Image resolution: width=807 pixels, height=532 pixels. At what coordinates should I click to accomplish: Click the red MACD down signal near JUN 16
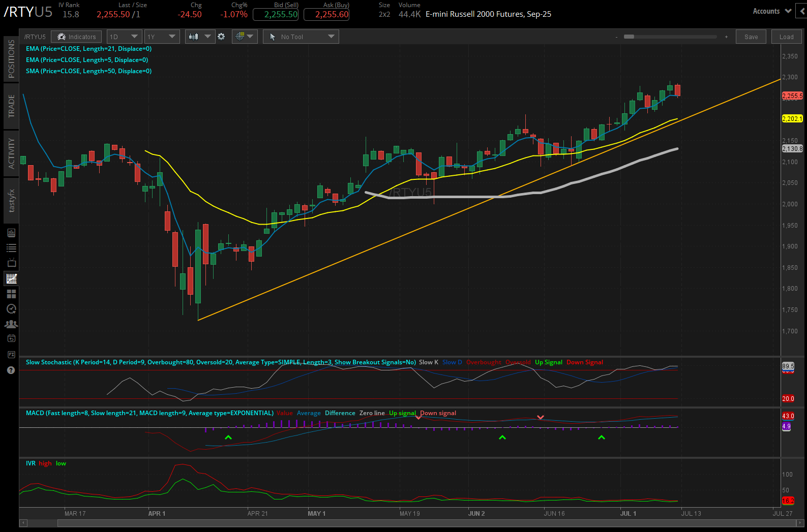click(x=541, y=417)
